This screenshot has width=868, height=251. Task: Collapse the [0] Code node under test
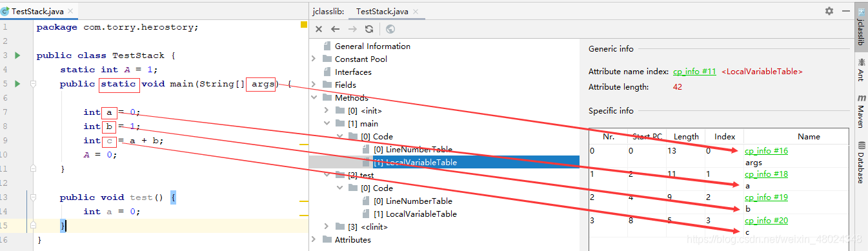coord(339,188)
